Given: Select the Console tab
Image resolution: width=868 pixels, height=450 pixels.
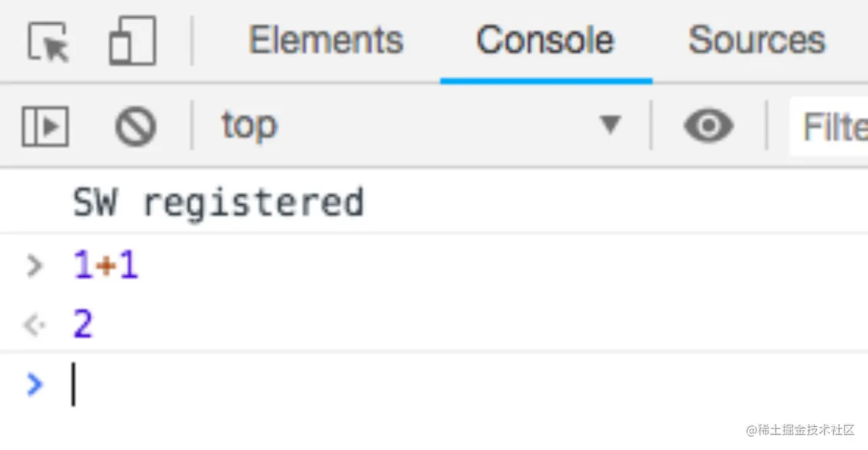Looking at the screenshot, I should (545, 40).
